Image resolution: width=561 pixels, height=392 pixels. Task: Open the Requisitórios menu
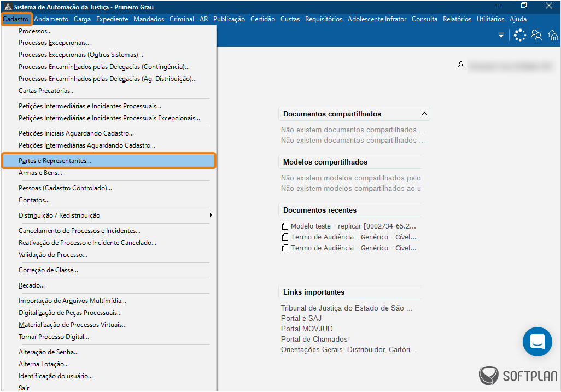click(324, 19)
